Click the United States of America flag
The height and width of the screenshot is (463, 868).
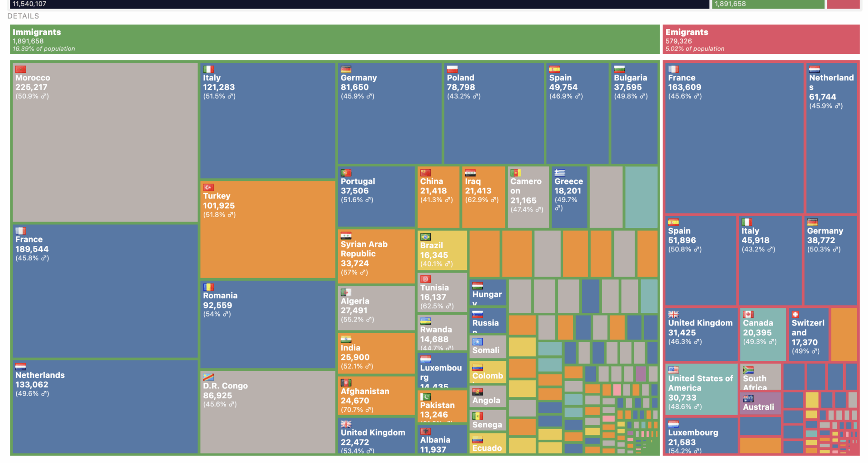(x=674, y=370)
